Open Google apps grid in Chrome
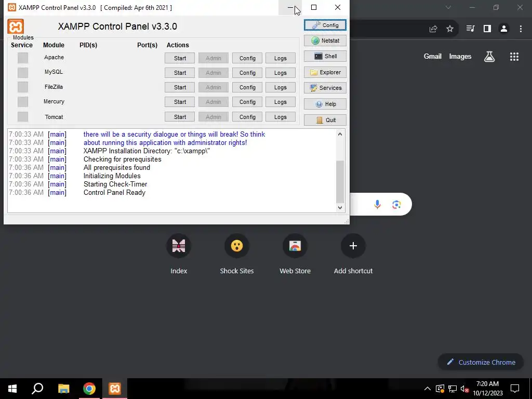Viewport: 532px width, 399px height. click(514, 57)
